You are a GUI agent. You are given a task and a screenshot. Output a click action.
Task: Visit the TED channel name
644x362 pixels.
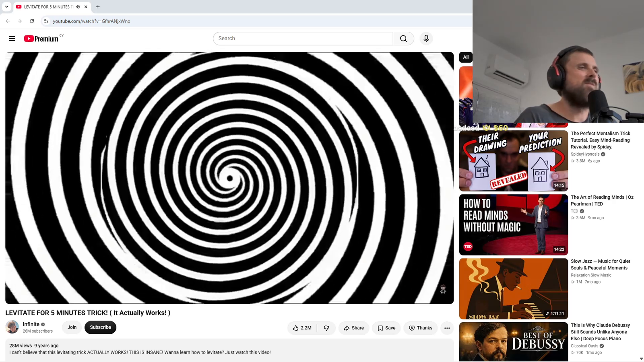[x=574, y=211]
